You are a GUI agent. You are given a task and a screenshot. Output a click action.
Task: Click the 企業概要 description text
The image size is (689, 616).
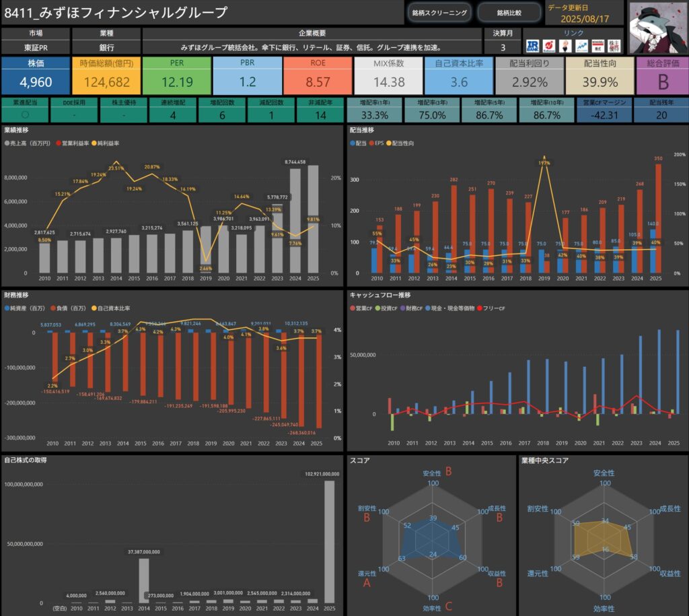[312, 48]
